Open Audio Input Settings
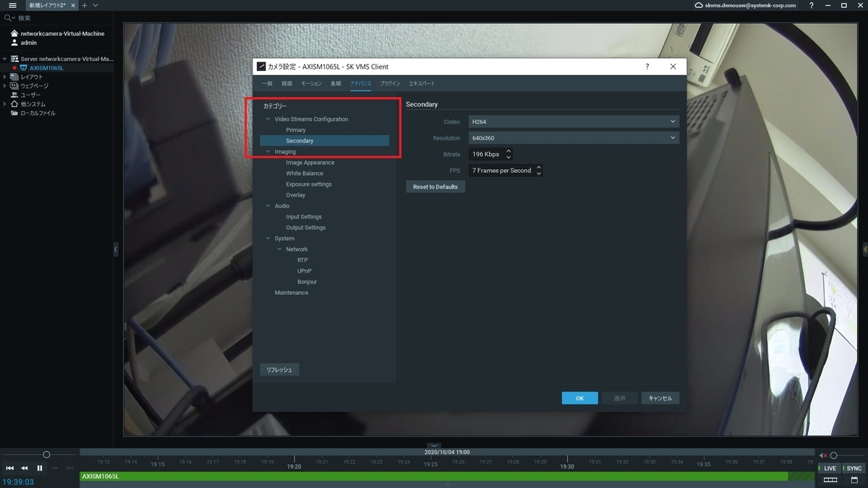This screenshot has width=868, height=488. tap(304, 217)
